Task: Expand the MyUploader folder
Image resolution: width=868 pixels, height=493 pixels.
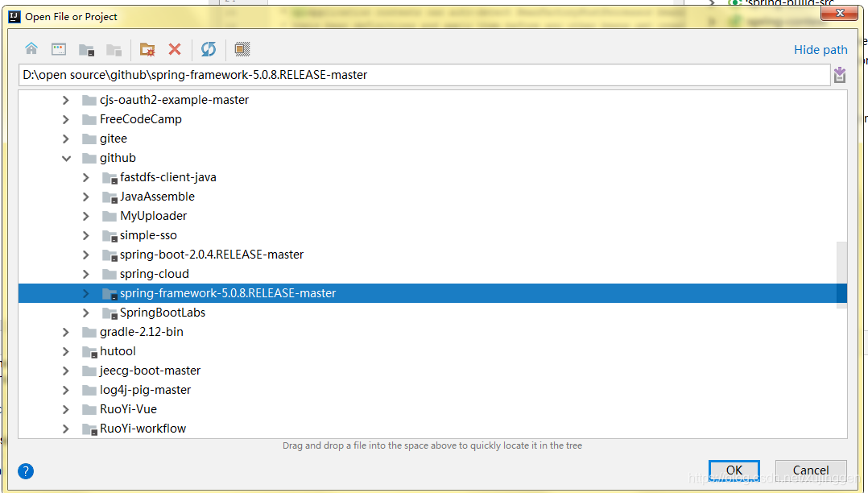Action: pos(86,216)
